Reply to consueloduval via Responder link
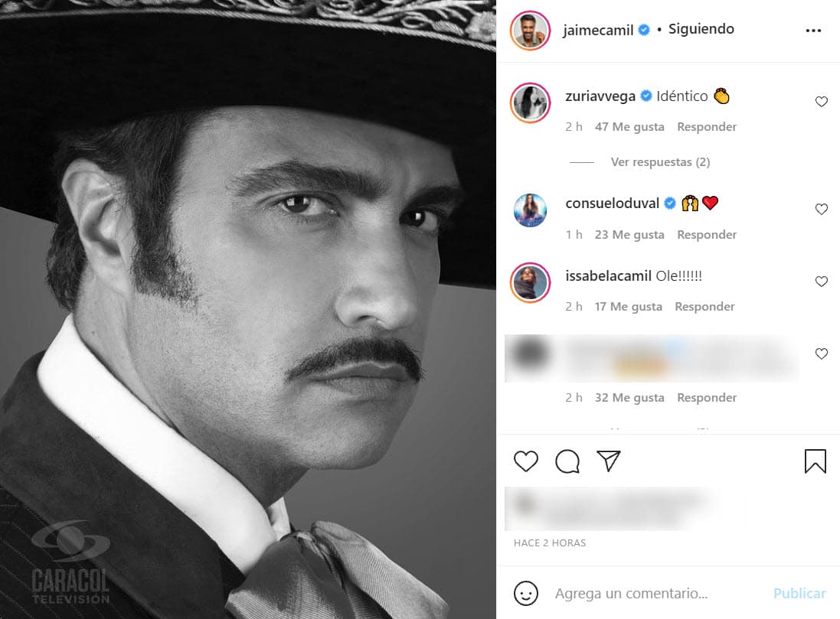Image resolution: width=840 pixels, height=619 pixels. click(x=706, y=234)
